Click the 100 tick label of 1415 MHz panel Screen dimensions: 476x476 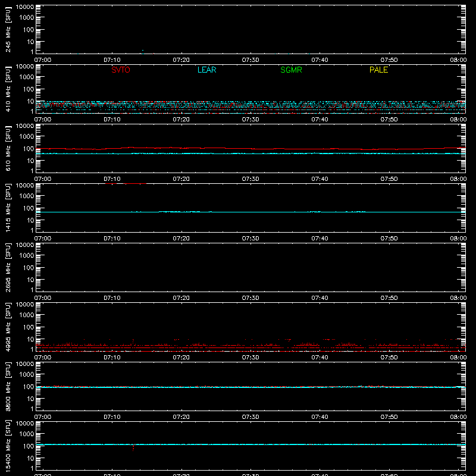29,208
